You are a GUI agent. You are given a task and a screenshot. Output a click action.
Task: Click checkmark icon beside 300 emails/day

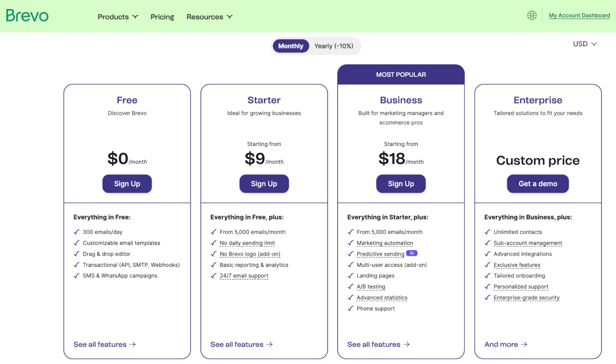click(77, 232)
